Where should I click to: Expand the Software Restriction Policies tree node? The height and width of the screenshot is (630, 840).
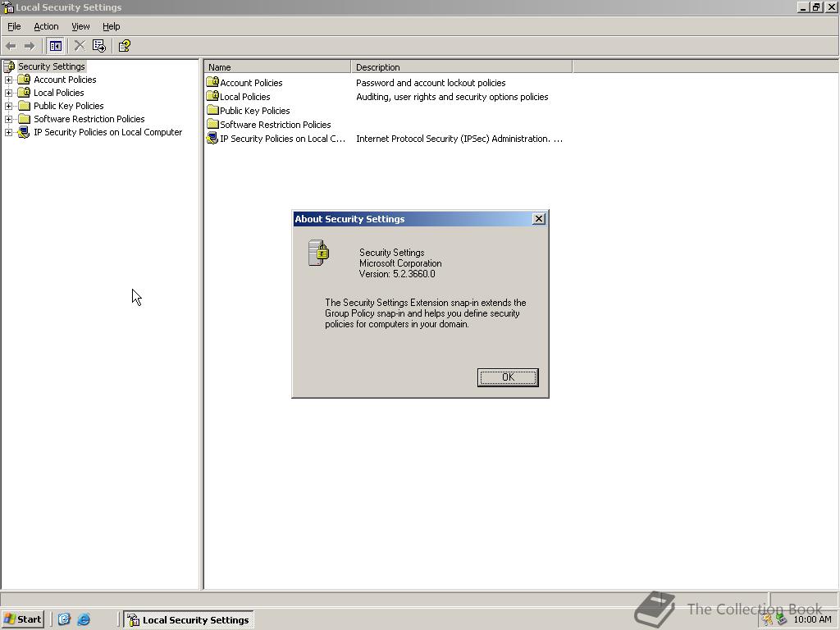[8, 119]
